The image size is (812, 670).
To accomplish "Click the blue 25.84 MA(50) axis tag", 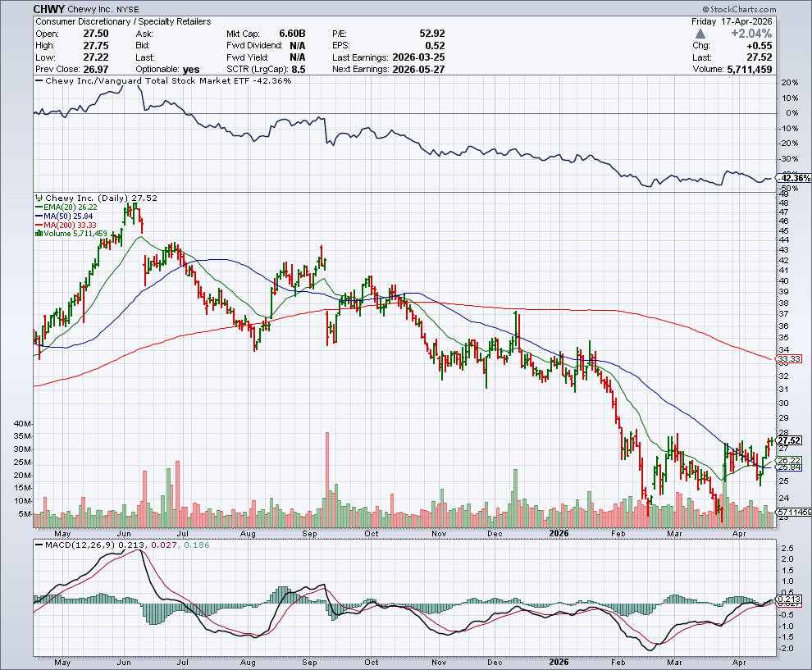I will pyautogui.click(x=790, y=467).
